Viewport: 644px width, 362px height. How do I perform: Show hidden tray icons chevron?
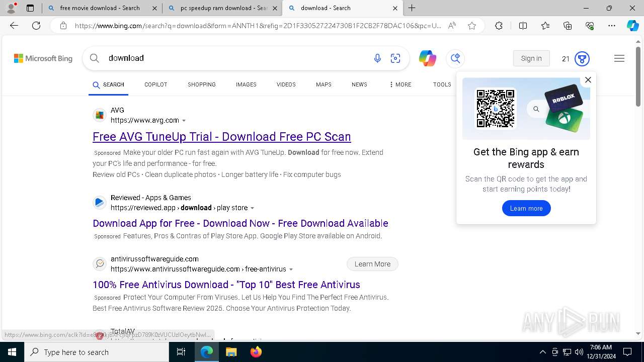pos(542,352)
